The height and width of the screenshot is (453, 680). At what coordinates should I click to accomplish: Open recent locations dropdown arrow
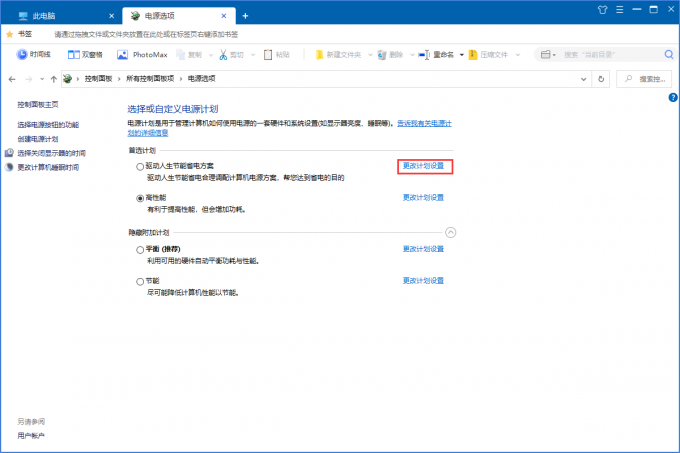pos(42,79)
